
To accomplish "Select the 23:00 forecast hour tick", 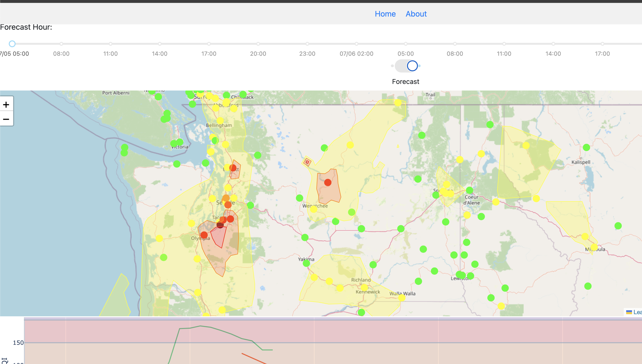I will (x=307, y=44).
